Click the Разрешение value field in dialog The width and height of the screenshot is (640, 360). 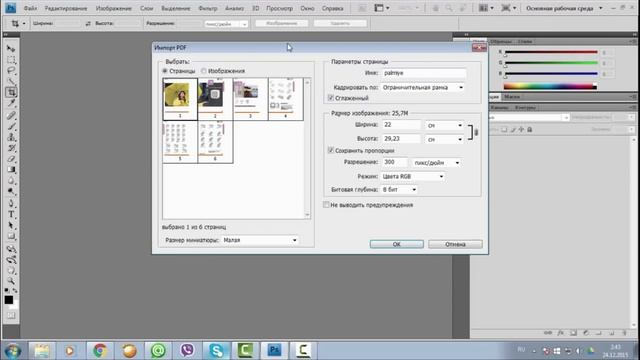[395, 162]
